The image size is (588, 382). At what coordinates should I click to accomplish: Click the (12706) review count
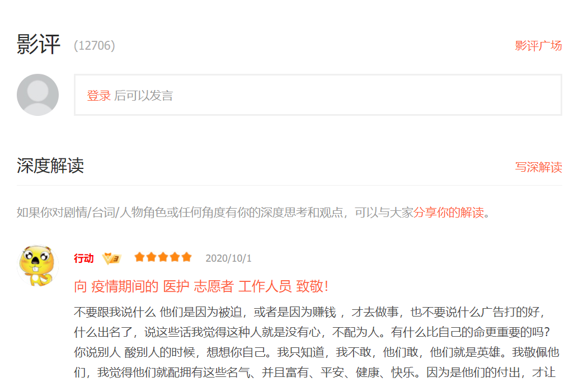(x=94, y=46)
